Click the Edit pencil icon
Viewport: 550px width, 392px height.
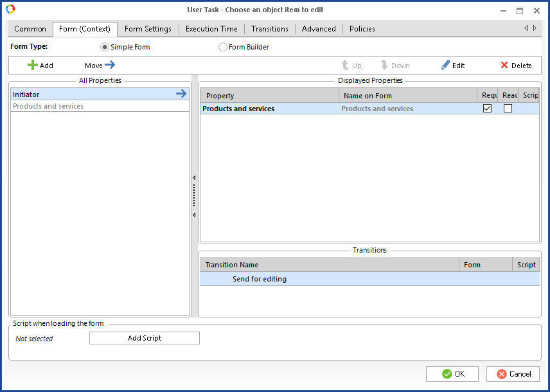coord(446,66)
